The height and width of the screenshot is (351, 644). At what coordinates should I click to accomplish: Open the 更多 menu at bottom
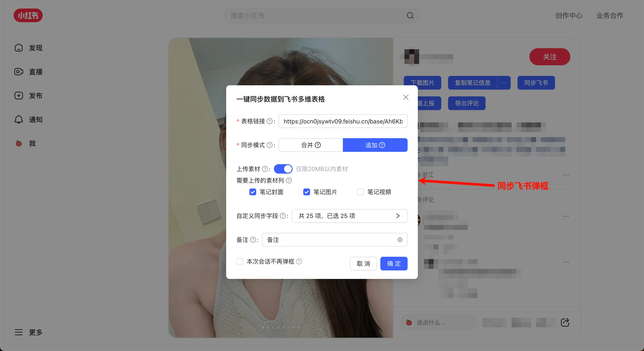[x=29, y=332]
